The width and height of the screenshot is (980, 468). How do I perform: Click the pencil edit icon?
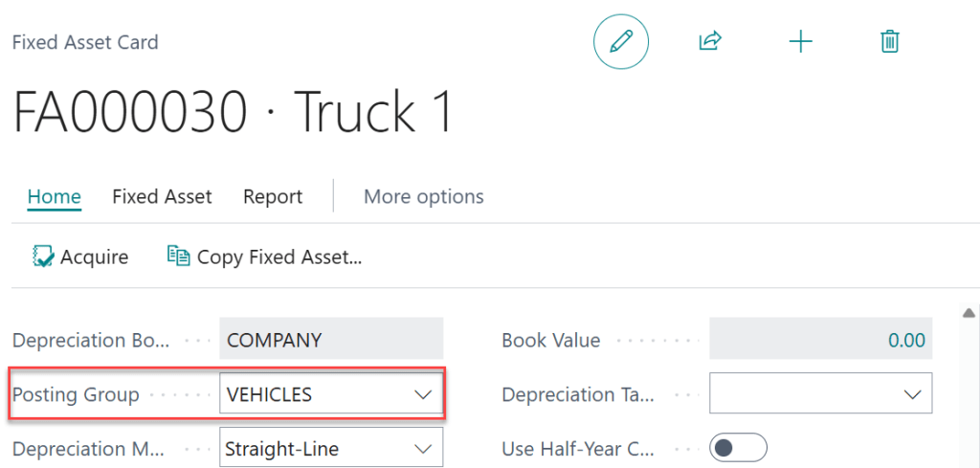(x=621, y=42)
